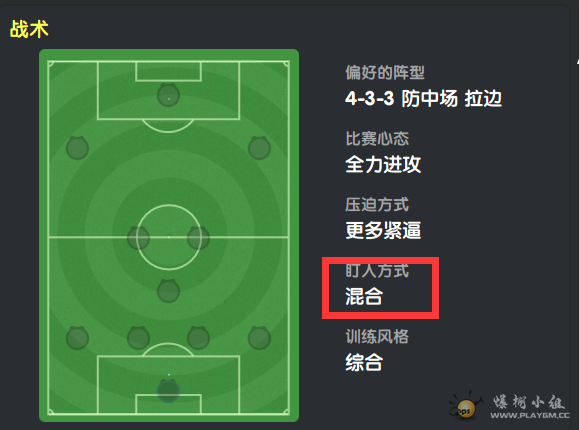Select the right winger position marker

click(259, 148)
